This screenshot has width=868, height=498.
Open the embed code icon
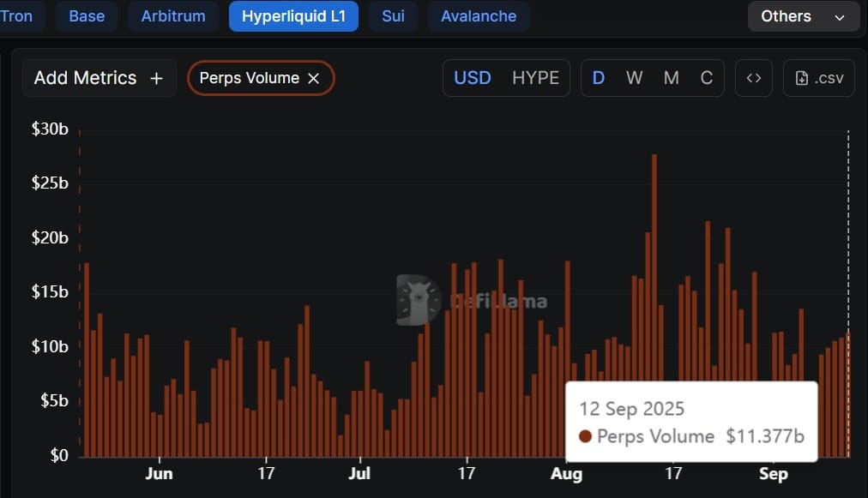[753, 77]
